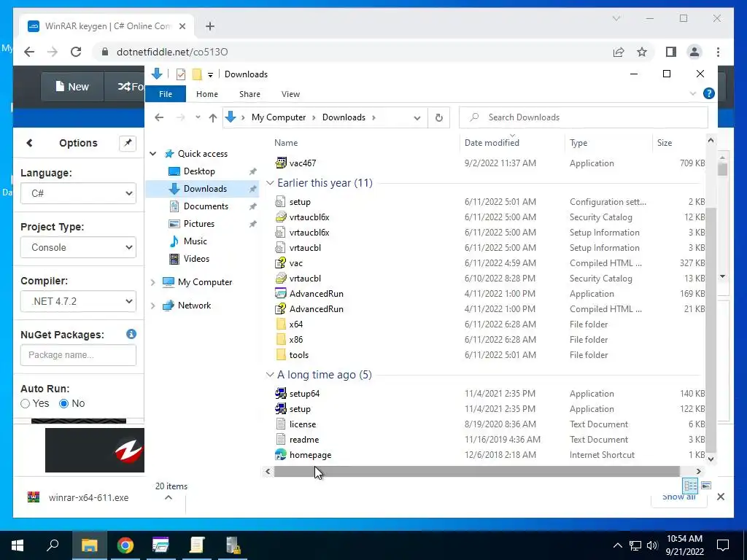Expand Network tree node

coord(153,306)
